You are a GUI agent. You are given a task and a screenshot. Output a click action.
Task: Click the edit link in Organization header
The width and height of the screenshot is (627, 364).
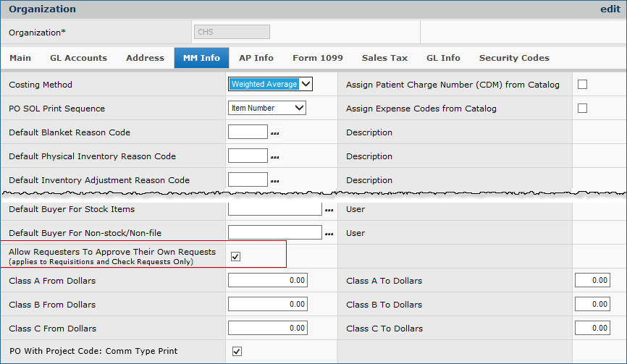tap(610, 9)
